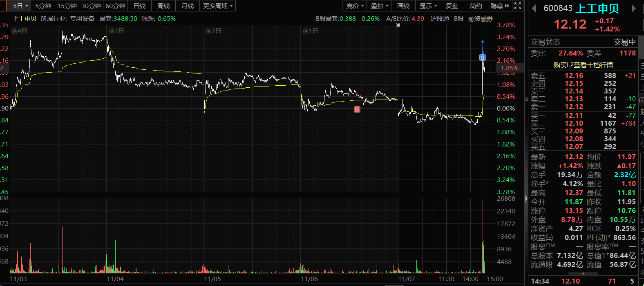The image size is (644, 286).
Task: Select 卖五 row priced 12.16
Action: coord(583,75)
